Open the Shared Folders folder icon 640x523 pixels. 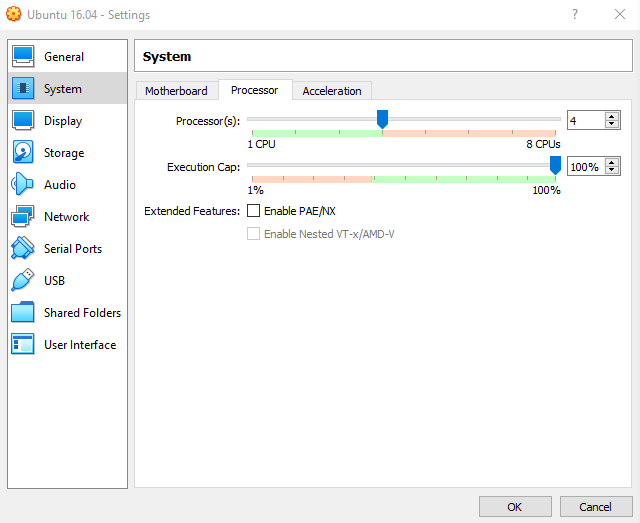point(23,312)
